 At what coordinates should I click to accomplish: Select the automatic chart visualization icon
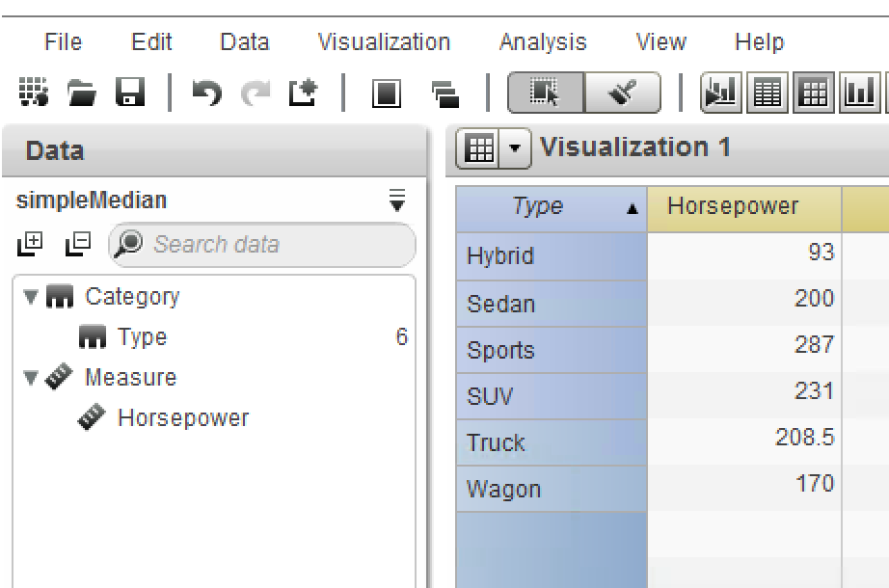720,93
